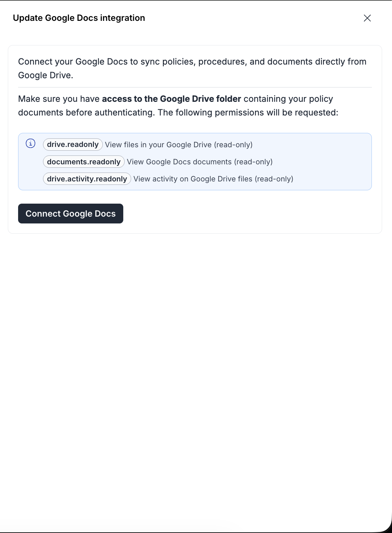Click 'The following permissions will be requested:' text
Viewport: 392px width, 533px height.
coord(248,113)
